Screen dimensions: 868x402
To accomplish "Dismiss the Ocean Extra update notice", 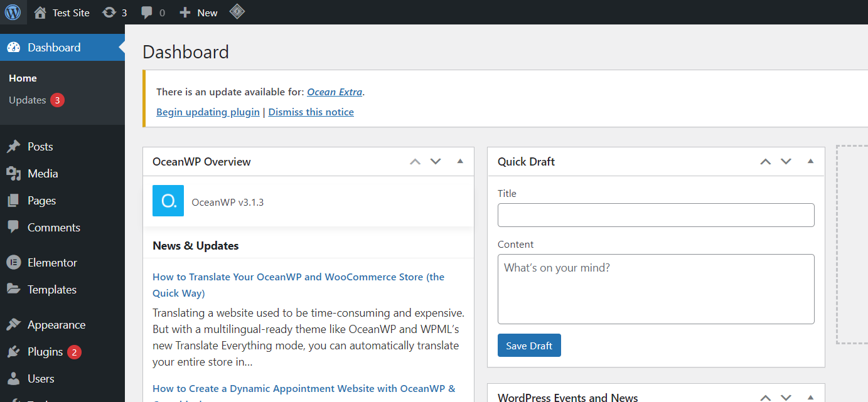I will pos(311,112).
